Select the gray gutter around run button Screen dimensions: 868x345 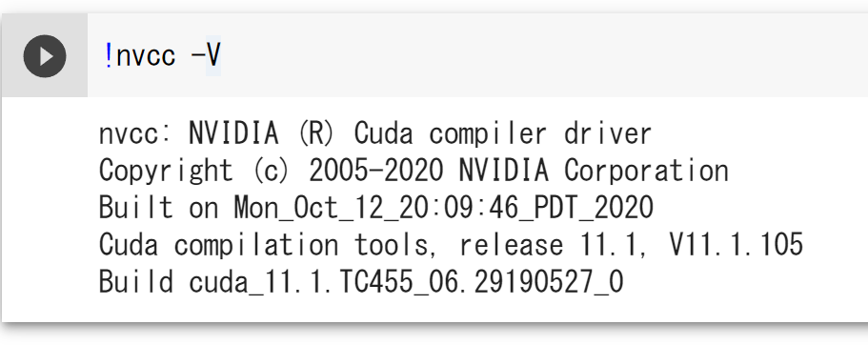[x=44, y=56]
